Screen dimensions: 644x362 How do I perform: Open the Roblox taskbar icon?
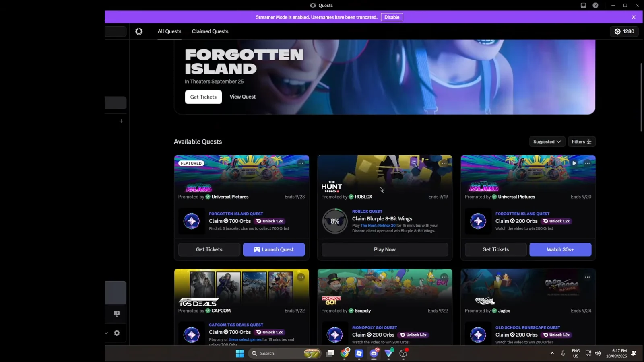[359, 353]
